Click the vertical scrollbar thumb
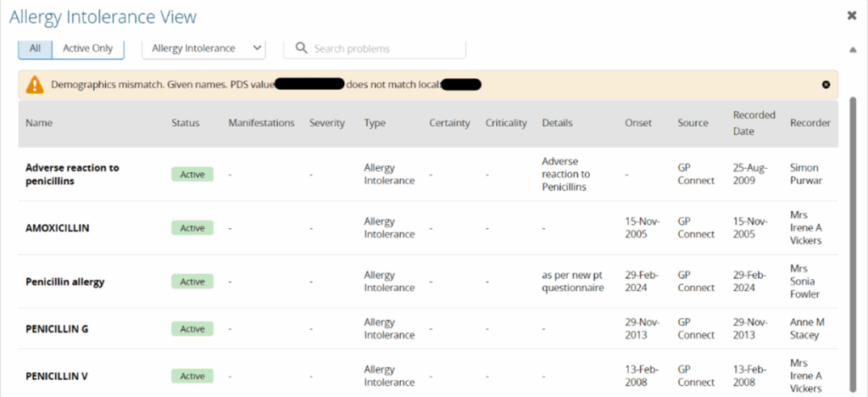Viewport: 868px width, 397px height. click(x=853, y=243)
